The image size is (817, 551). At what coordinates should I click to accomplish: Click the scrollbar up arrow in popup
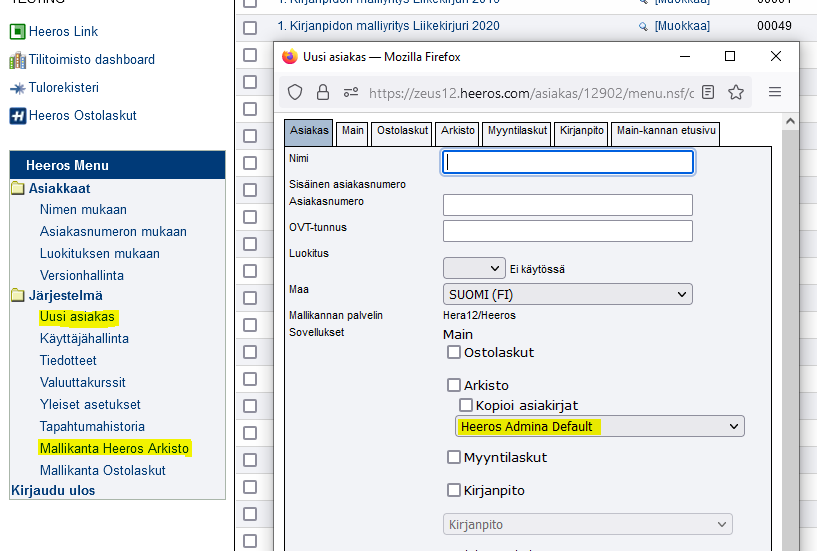(790, 121)
